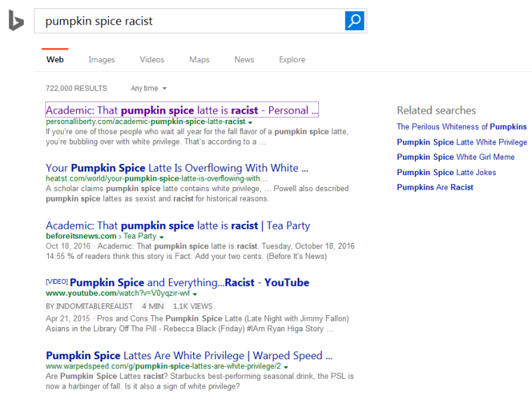Expand the Any time filter dropdown
Viewport: 532px width, 399px height.
point(148,89)
